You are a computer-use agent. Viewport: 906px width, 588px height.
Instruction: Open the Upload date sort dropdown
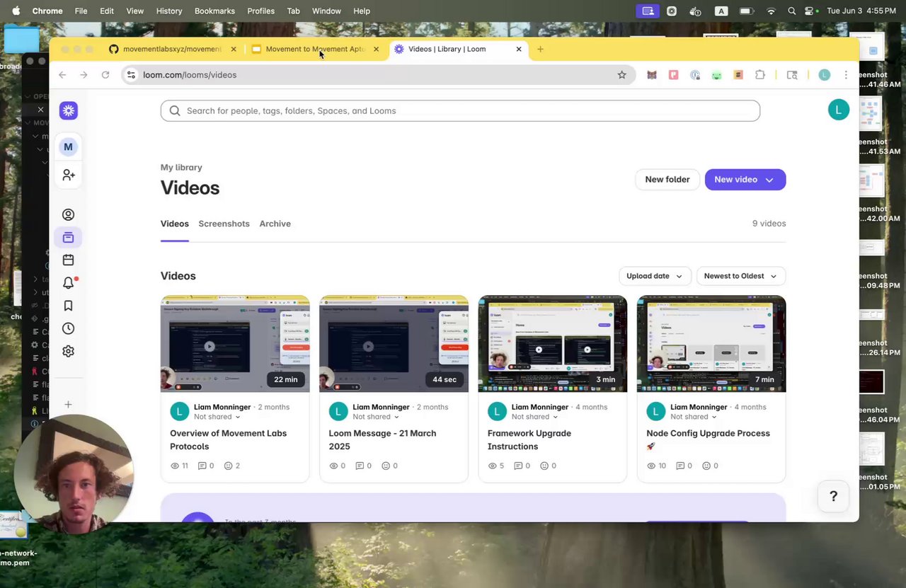coord(654,276)
